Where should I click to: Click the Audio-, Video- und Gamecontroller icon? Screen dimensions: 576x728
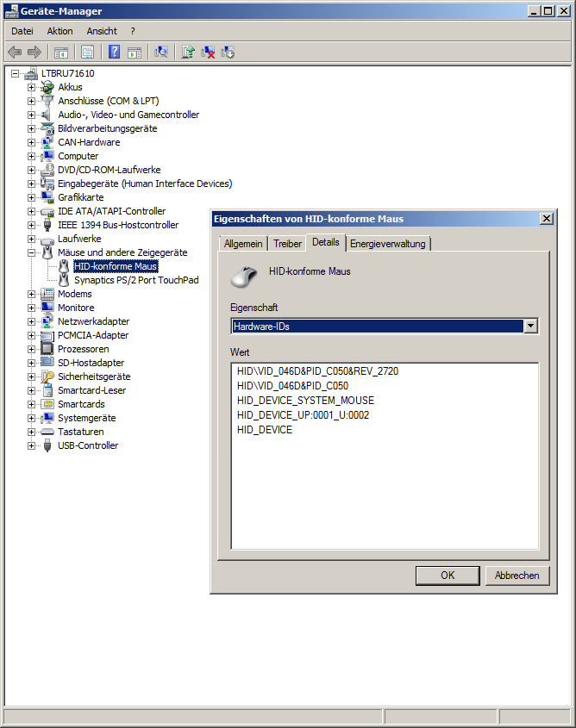47,115
